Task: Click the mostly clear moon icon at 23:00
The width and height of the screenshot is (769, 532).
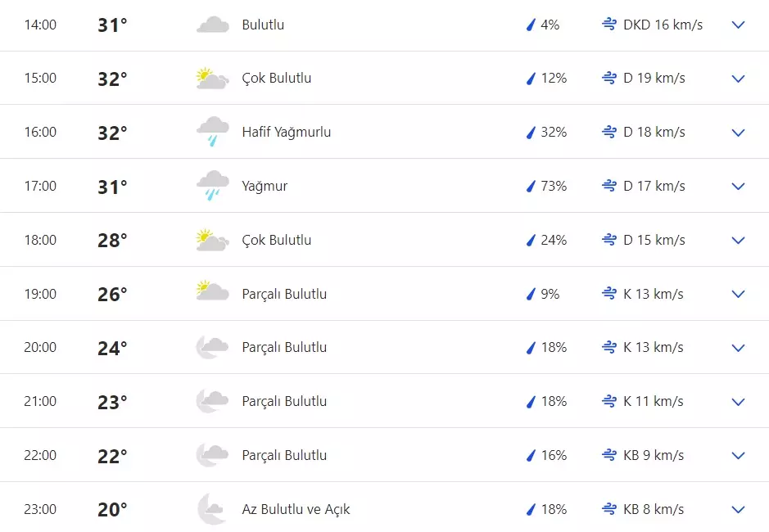Action: (211, 509)
